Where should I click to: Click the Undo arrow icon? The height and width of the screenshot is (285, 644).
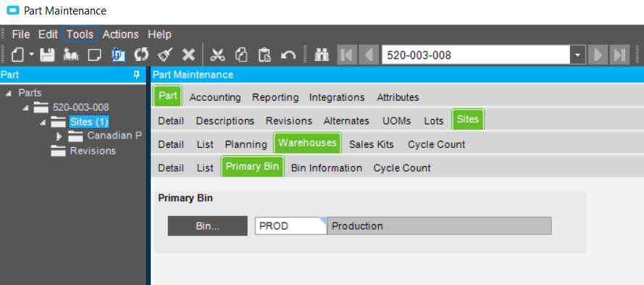click(x=288, y=54)
